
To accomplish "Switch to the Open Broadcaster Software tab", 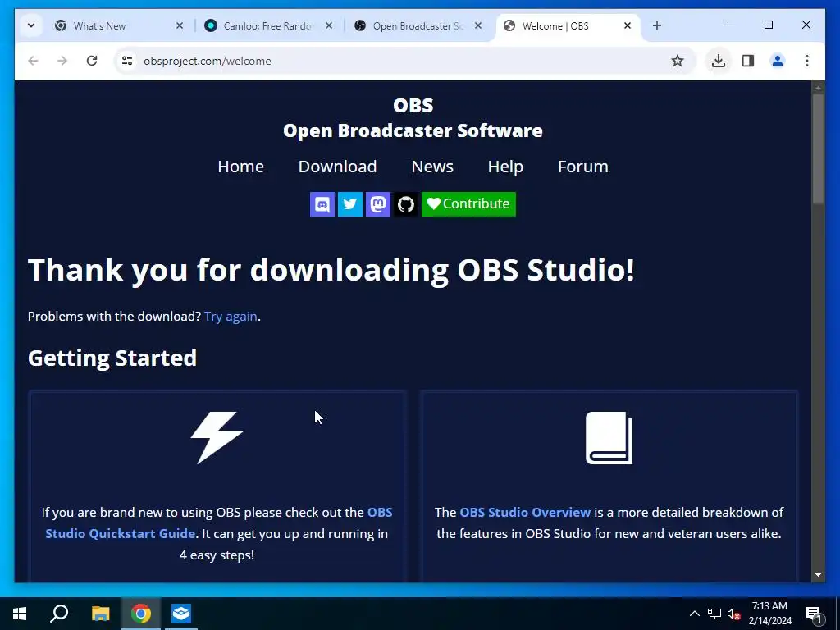I will (x=418, y=25).
